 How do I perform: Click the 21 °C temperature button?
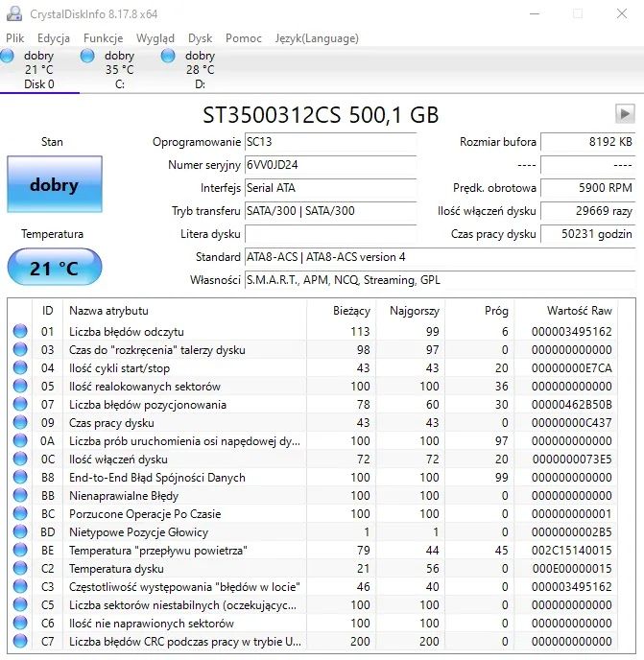[x=55, y=268]
